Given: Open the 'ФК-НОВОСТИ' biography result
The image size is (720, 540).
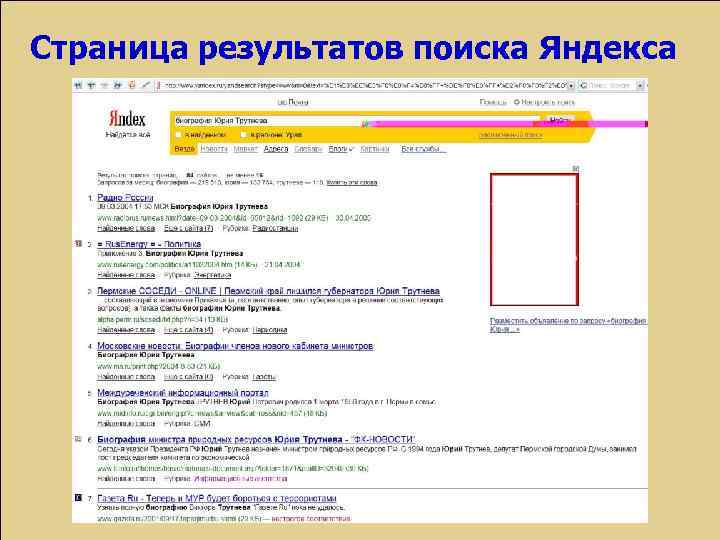Looking at the screenshot, I should coord(256,439).
